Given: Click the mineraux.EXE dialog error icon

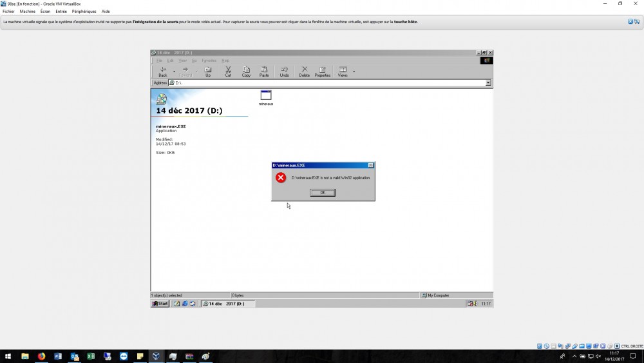Looking at the screenshot, I should [x=281, y=177].
